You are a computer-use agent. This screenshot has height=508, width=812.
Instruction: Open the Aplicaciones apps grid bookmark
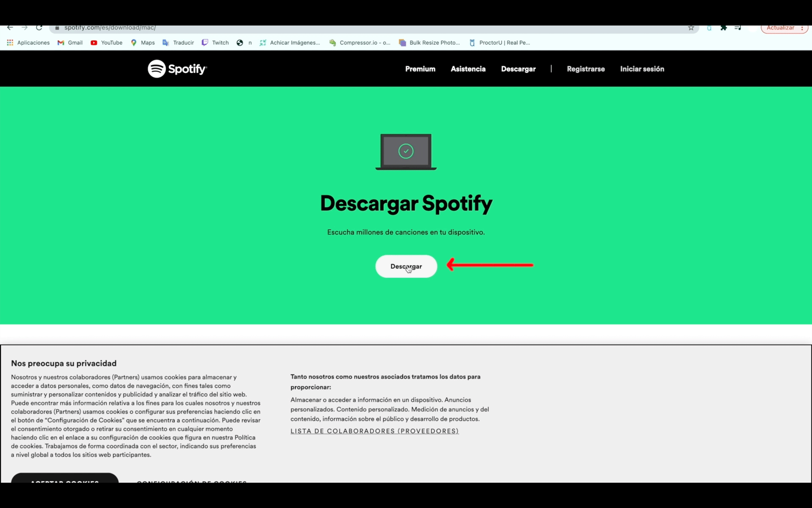click(28, 43)
